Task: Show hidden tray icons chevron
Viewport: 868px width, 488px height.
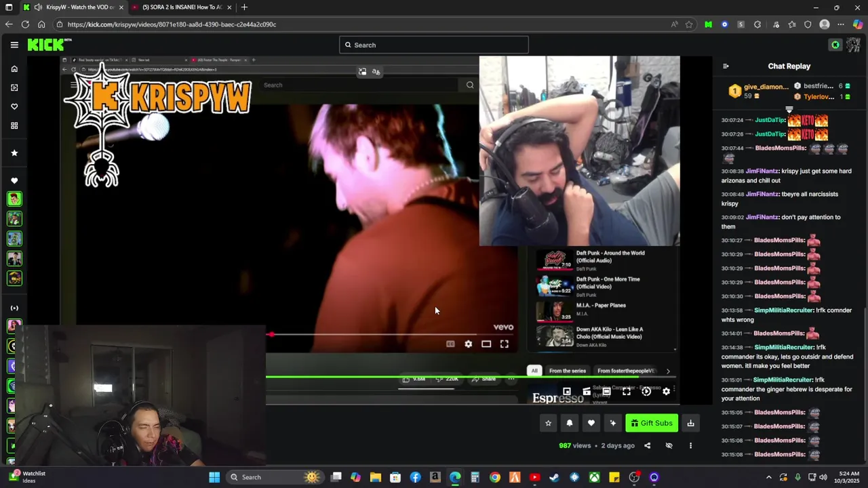Action: pos(768,477)
